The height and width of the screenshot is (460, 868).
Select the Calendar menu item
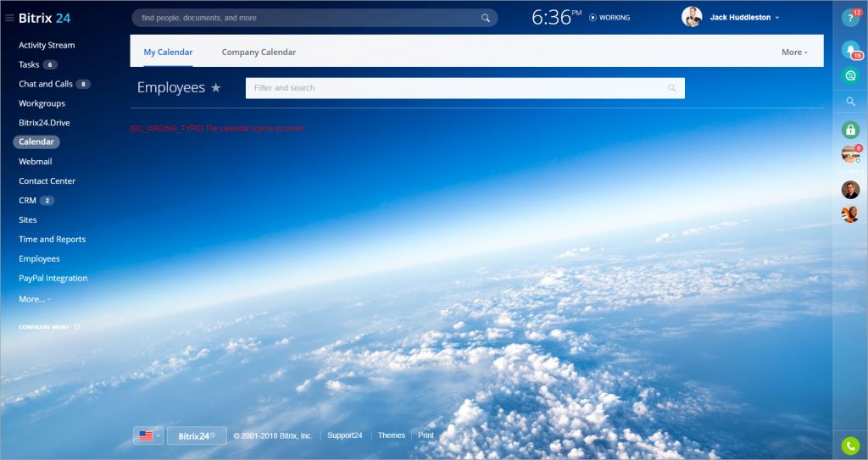click(x=36, y=141)
